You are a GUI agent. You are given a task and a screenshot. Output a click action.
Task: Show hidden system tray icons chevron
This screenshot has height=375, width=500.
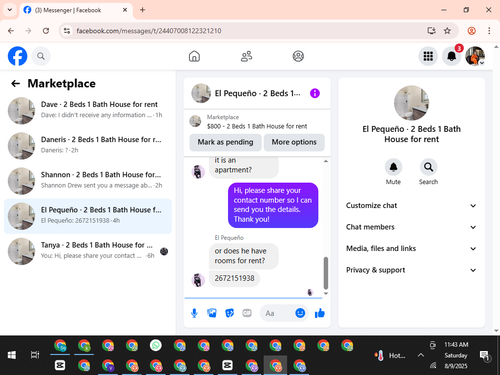(421, 355)
